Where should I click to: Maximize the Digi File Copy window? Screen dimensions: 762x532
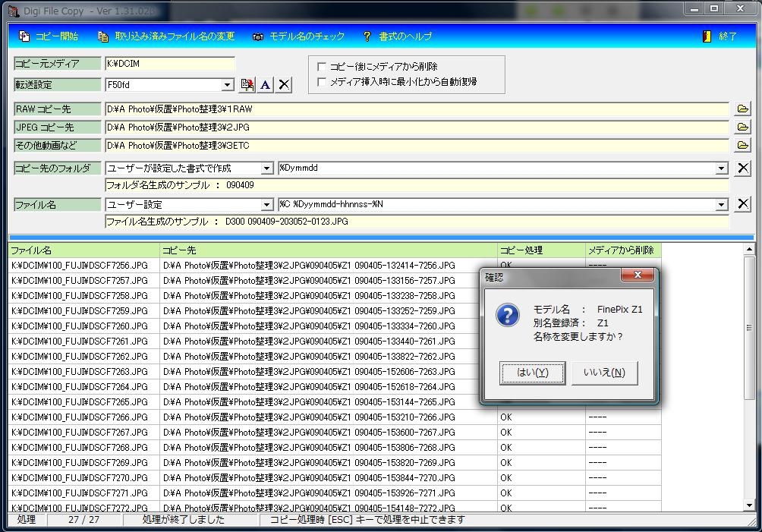[x=714, y=8]
